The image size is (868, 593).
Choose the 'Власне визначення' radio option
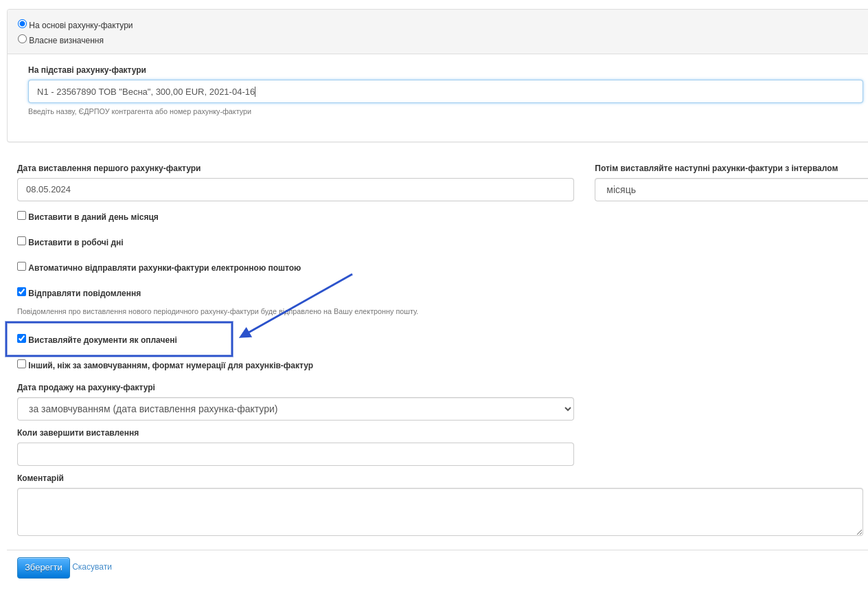[22, 39]
